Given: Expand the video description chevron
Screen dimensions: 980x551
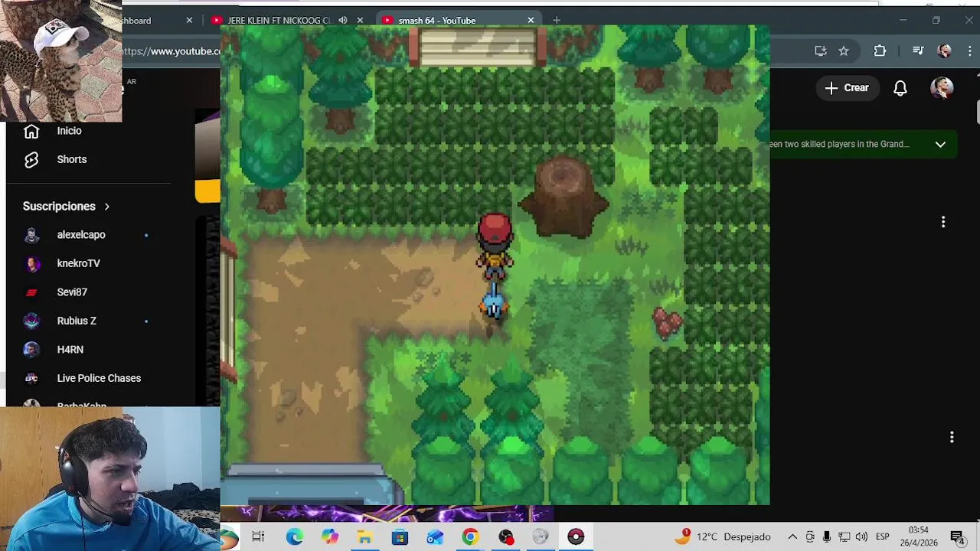Looking at the screenshot, I should point(940,144).
